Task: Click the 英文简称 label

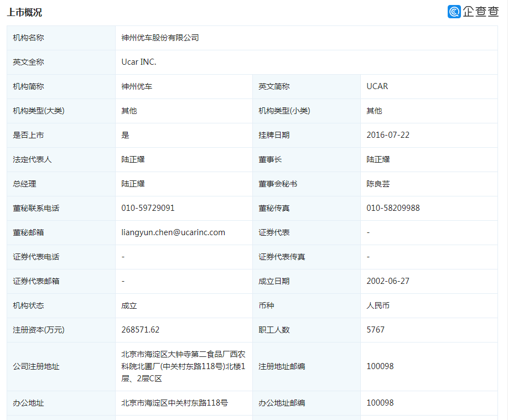Action: [x=274, y=86]
